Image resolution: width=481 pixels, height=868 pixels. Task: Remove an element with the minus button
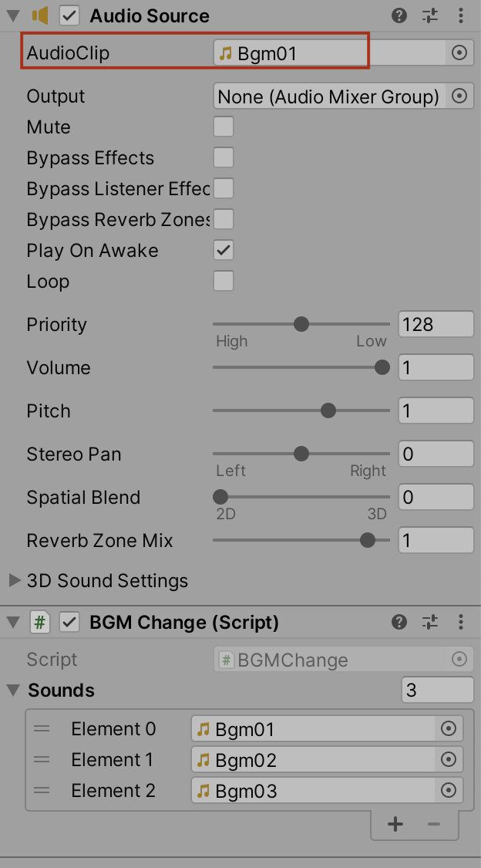click(x=435, y=824)
